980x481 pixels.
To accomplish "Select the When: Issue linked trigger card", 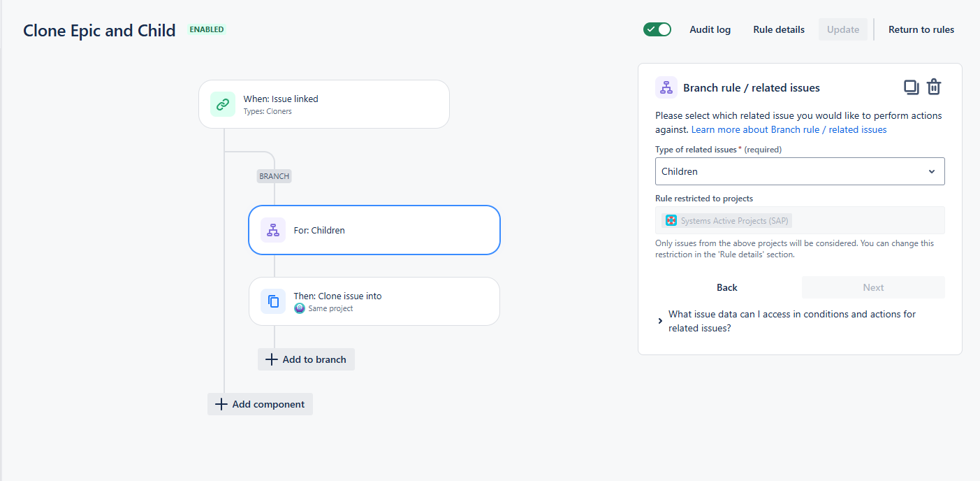I will click(x=324, y=104).
